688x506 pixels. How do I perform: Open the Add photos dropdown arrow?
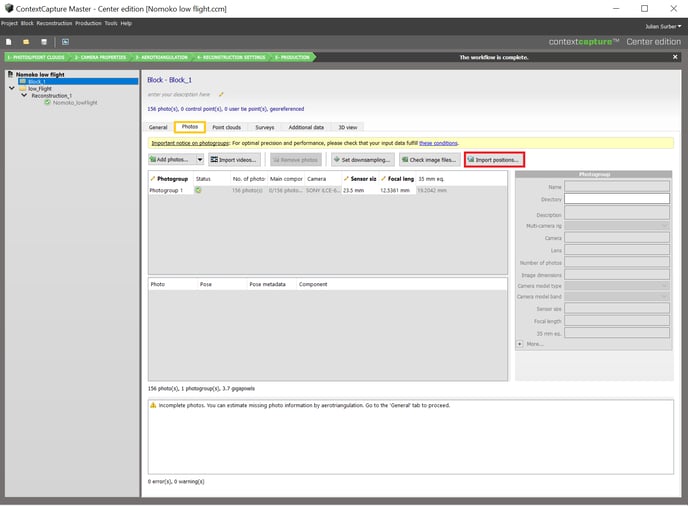point(199,159)
